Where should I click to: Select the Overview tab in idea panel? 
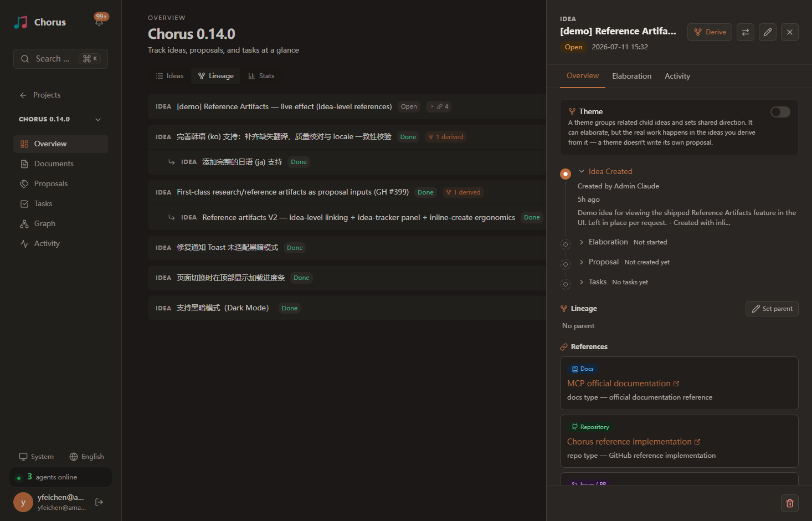pyautogui.click(x=583, y=76)
